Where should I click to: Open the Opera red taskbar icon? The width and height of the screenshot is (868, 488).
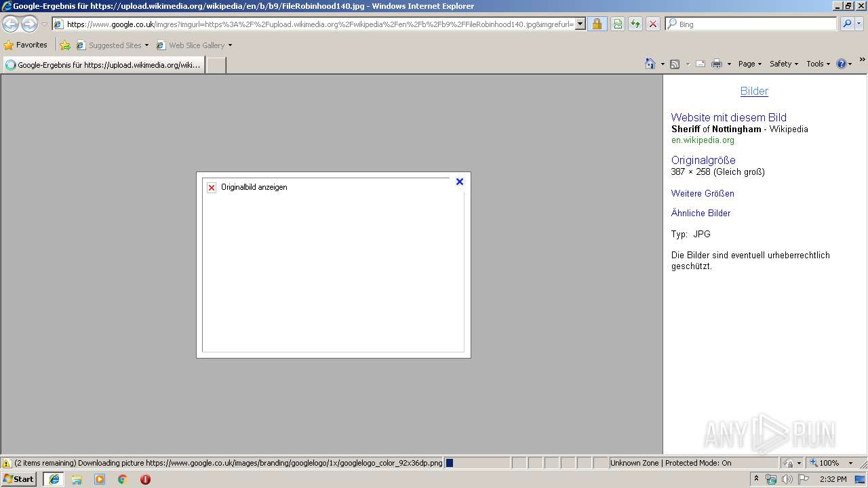coord(145,479)
